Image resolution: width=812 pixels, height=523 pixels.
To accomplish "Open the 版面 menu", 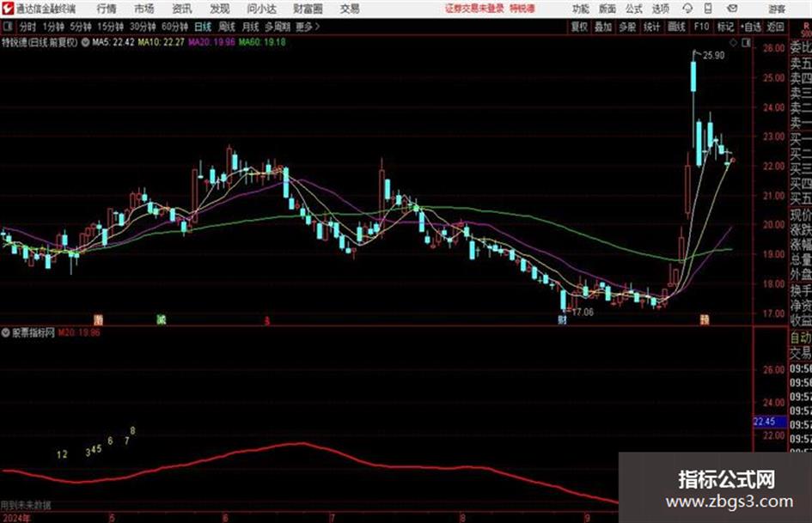I will pyautogui.click(x=607, y=9).
